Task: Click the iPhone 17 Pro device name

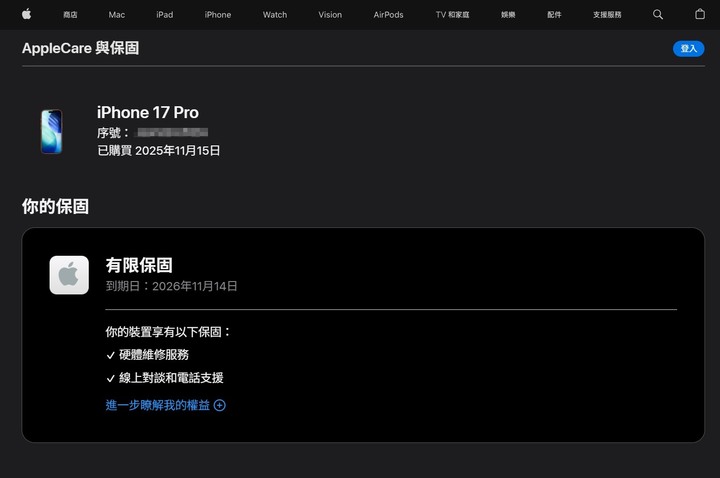Action: point(148,112)
